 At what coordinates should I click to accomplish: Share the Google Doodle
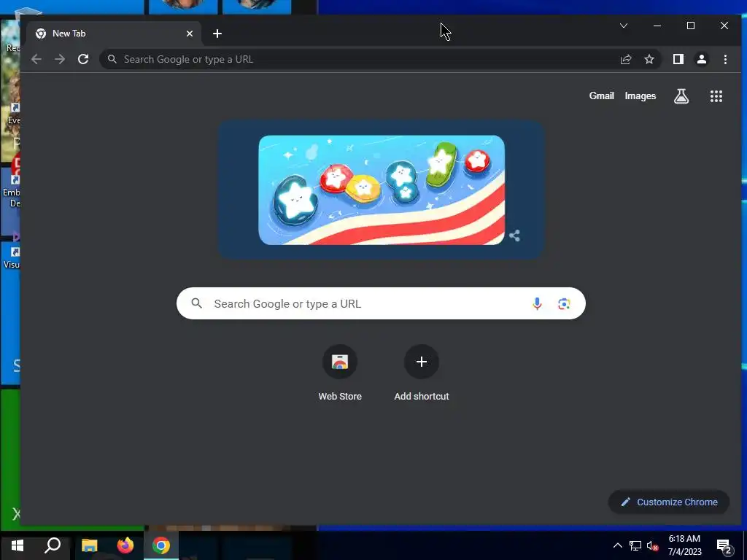[514, 236]
